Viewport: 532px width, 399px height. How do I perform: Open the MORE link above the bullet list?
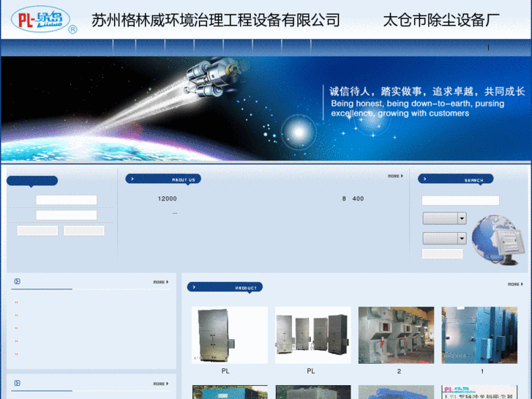[160, 282]
